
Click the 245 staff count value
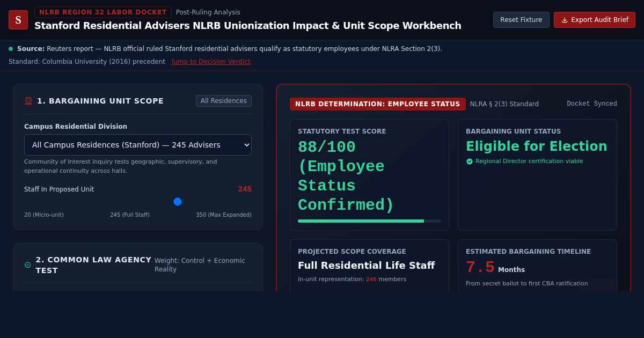(245, 189)
